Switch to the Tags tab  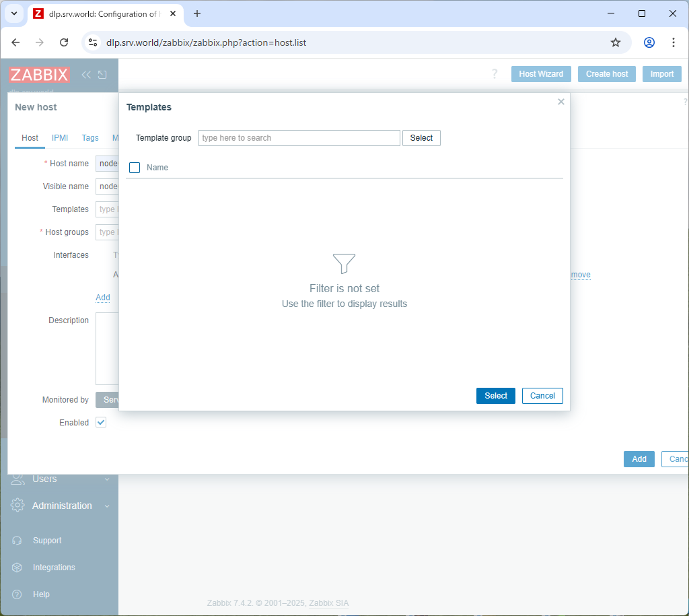click(x=90, y=138)
